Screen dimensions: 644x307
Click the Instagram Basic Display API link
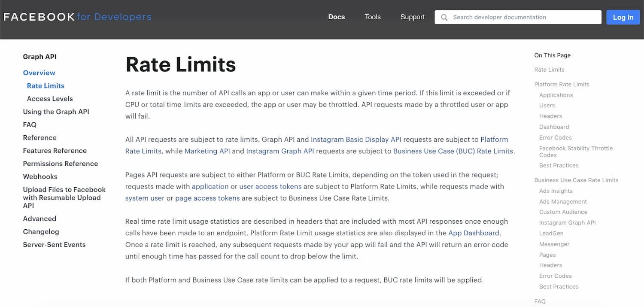point(356,139)
